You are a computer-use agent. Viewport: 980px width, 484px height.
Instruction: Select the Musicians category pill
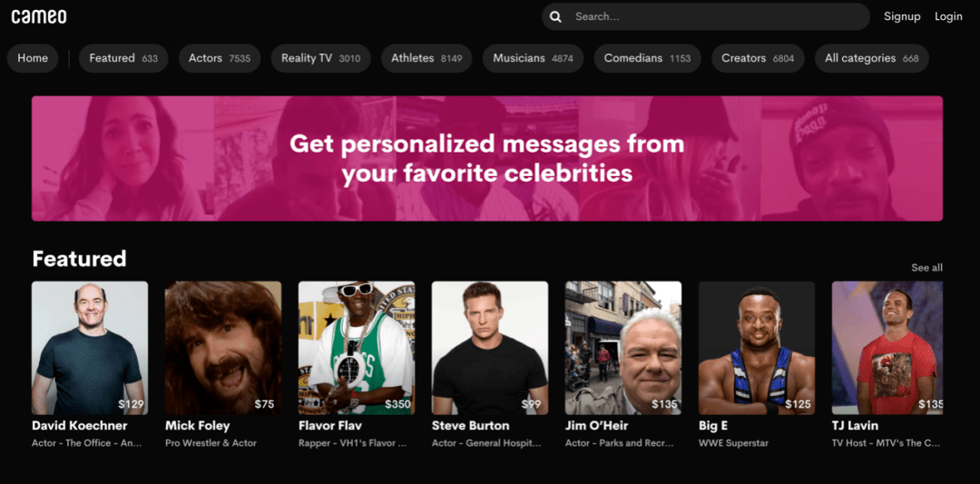[x=533, y=58]
